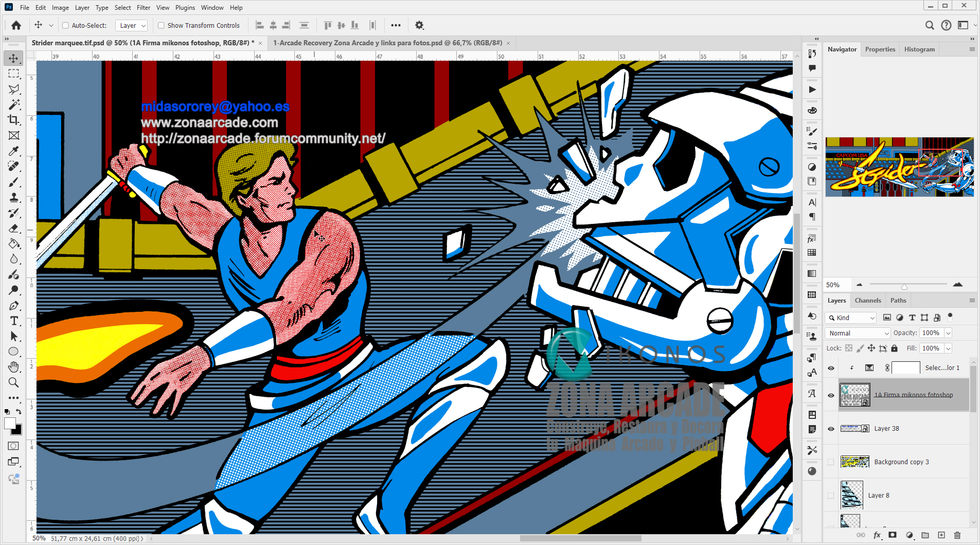Open the Paragraph panel icon

point(813,217)
